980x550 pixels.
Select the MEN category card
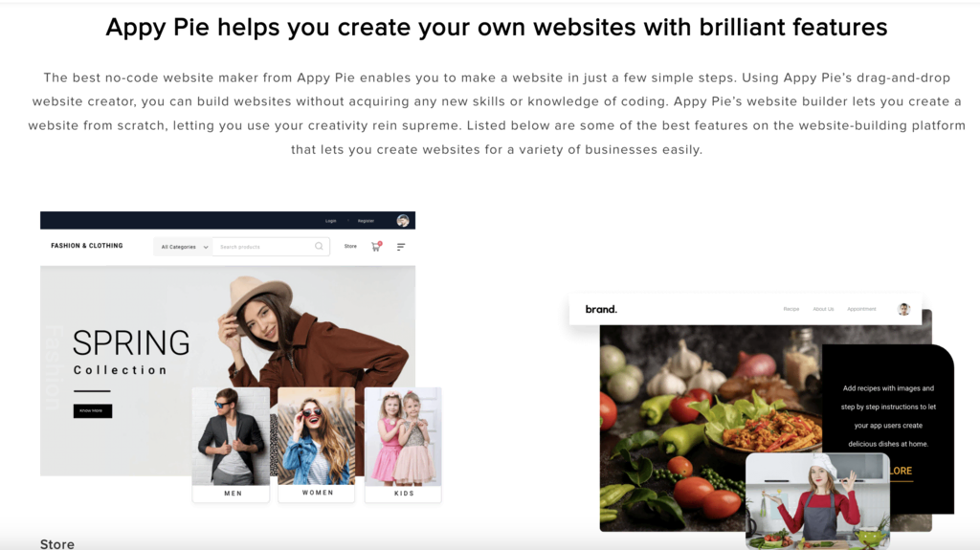point(231,445)
